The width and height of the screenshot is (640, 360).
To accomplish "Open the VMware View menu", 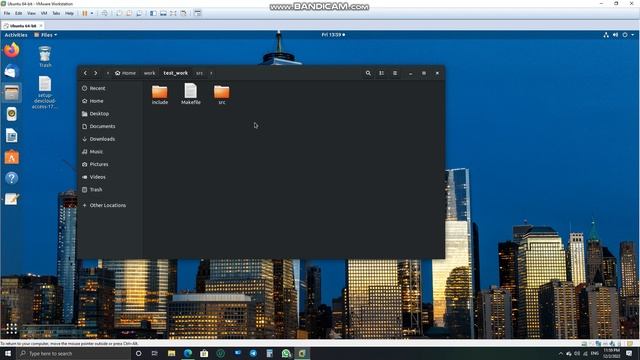I will 31,13.
